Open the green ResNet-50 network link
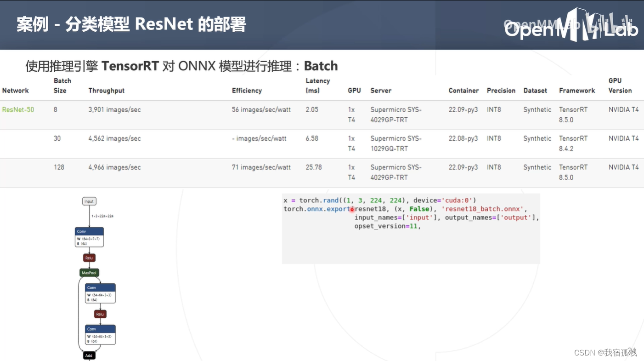644x361 pixels. tap(18, 110)
